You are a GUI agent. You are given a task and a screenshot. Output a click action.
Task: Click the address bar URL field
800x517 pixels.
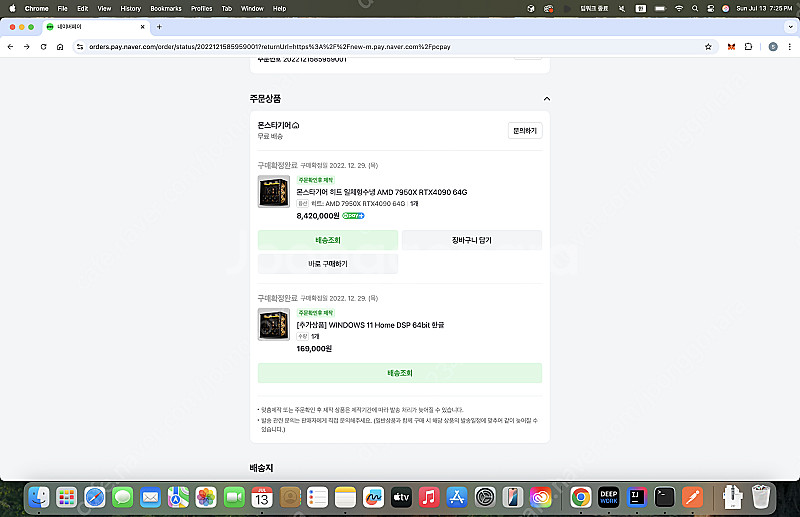click(393, 46)
